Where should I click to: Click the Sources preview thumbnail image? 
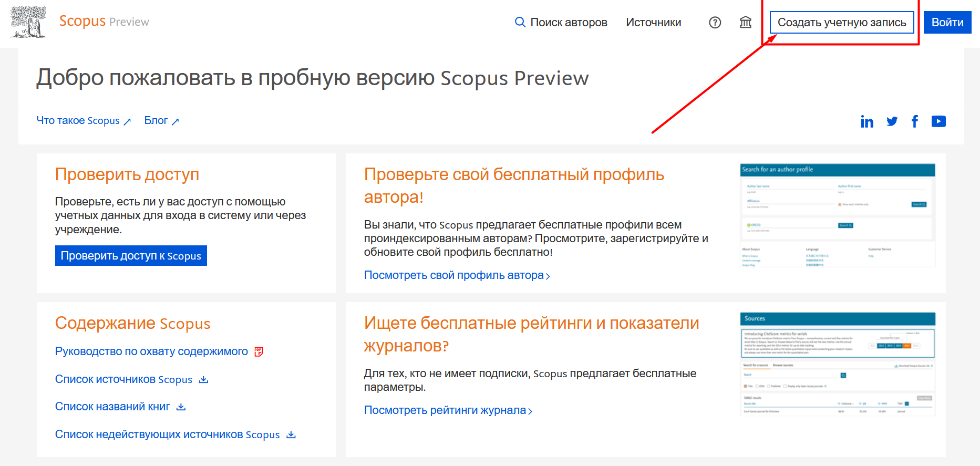838,364
